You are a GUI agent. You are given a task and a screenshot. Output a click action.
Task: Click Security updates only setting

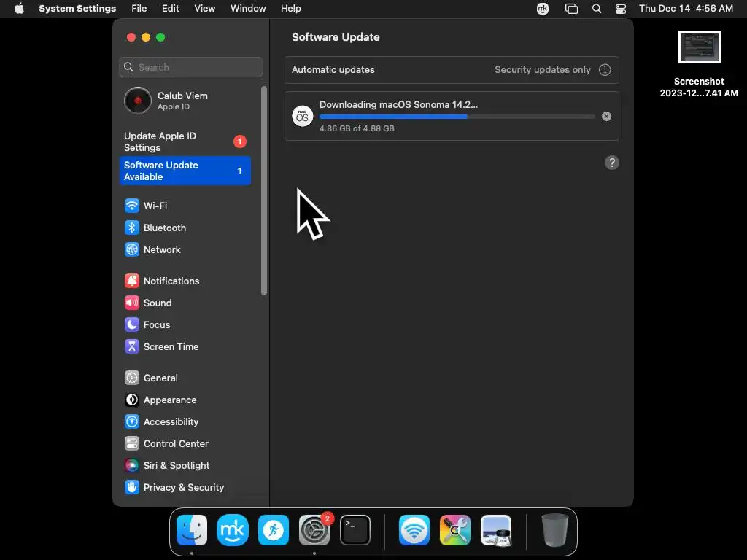(x=542, y=70)
